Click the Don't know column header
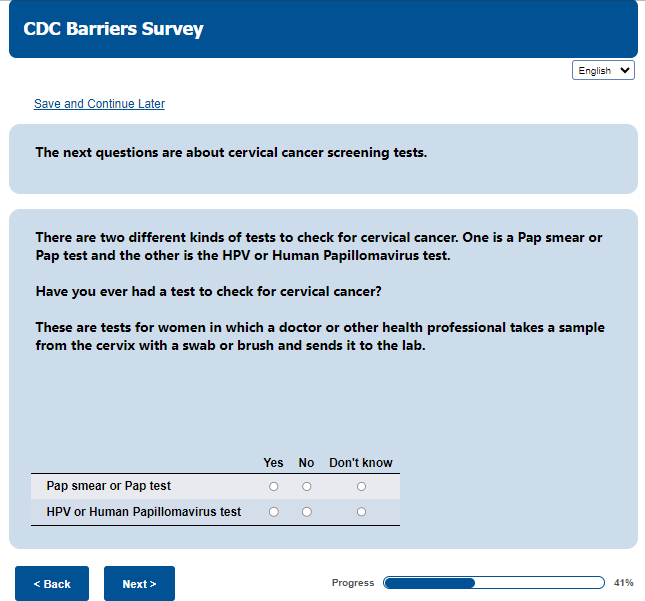Viewport: 645px width, 601px height. tap(361, 463)
